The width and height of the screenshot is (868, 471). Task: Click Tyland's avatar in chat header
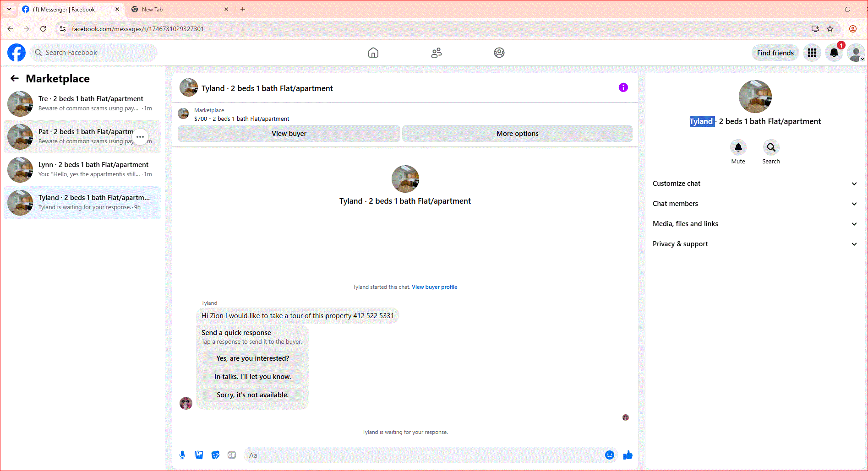tap(189, 87)
